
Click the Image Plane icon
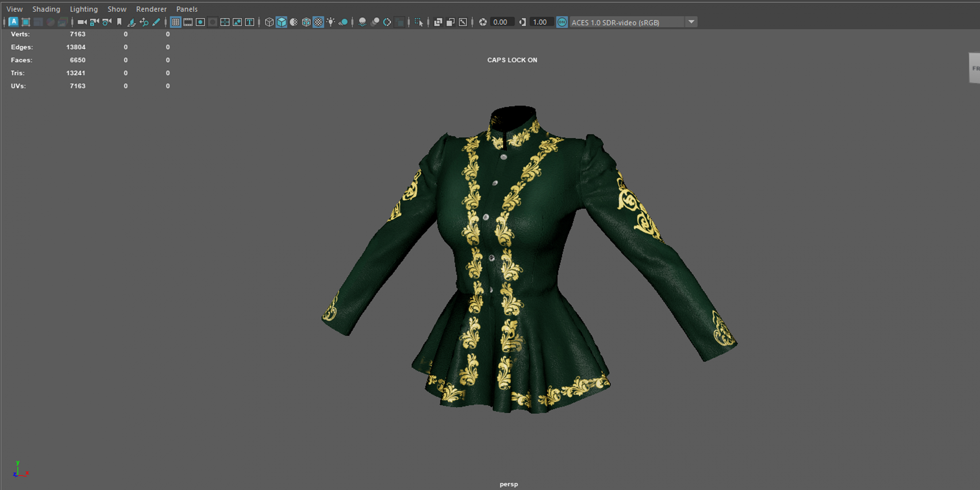[x=131, y=22]
